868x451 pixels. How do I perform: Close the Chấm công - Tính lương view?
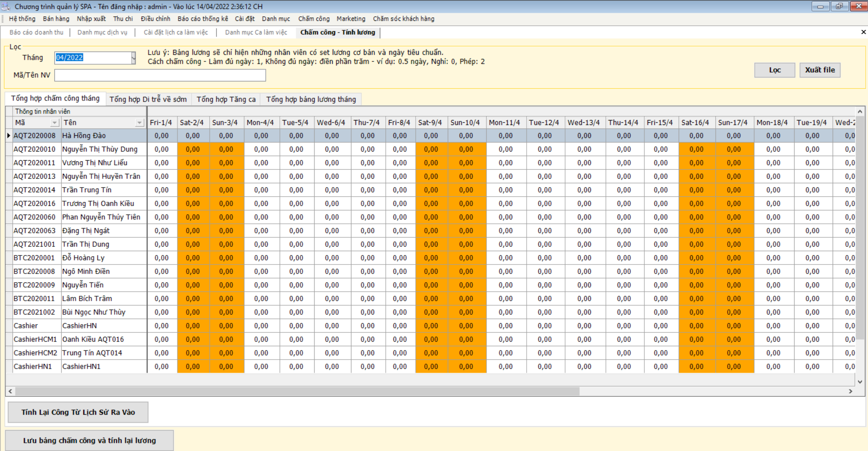(863, 32)
